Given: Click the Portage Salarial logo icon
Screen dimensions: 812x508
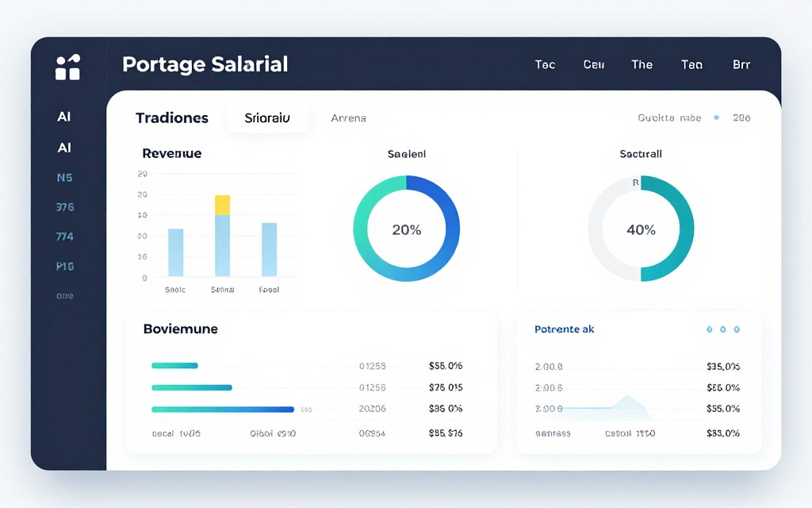Looking at the screenshot, I should (67, 67).
